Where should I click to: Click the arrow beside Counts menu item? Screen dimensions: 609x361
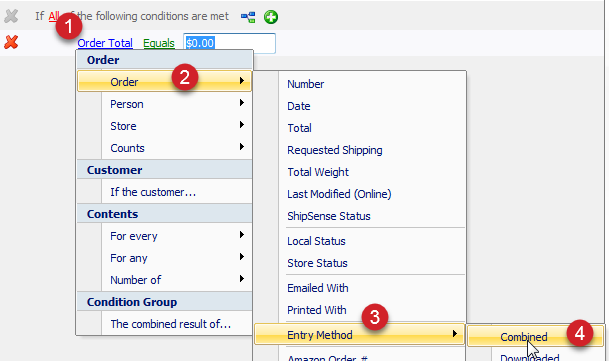point(242,146)
